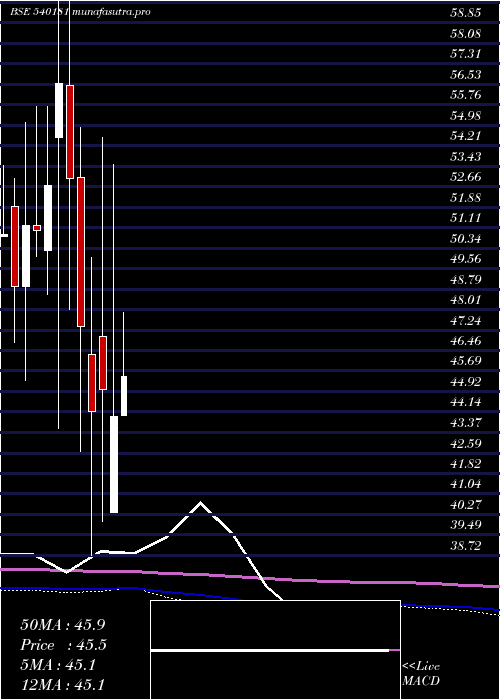Click the 48.01 price axis label
This screenshot has height=700, width=500.
pos(465,300)
